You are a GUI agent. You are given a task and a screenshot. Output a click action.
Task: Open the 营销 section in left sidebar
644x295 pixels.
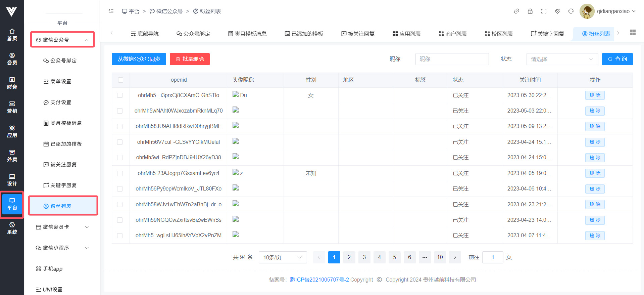point(12,107)
